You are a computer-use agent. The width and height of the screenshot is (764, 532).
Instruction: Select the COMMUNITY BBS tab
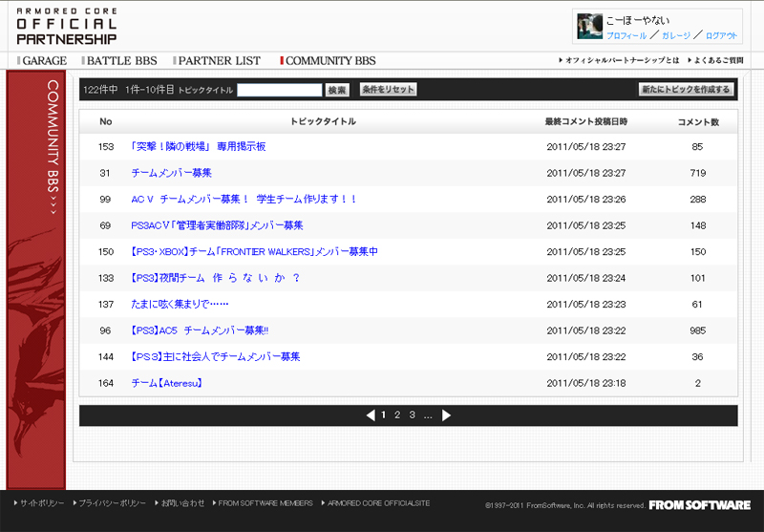(x=330, y=61)
